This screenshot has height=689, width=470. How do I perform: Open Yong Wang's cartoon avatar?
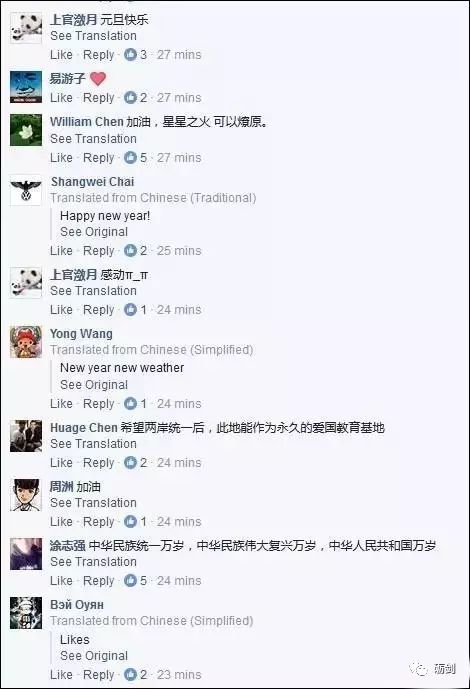click(26, 342)
